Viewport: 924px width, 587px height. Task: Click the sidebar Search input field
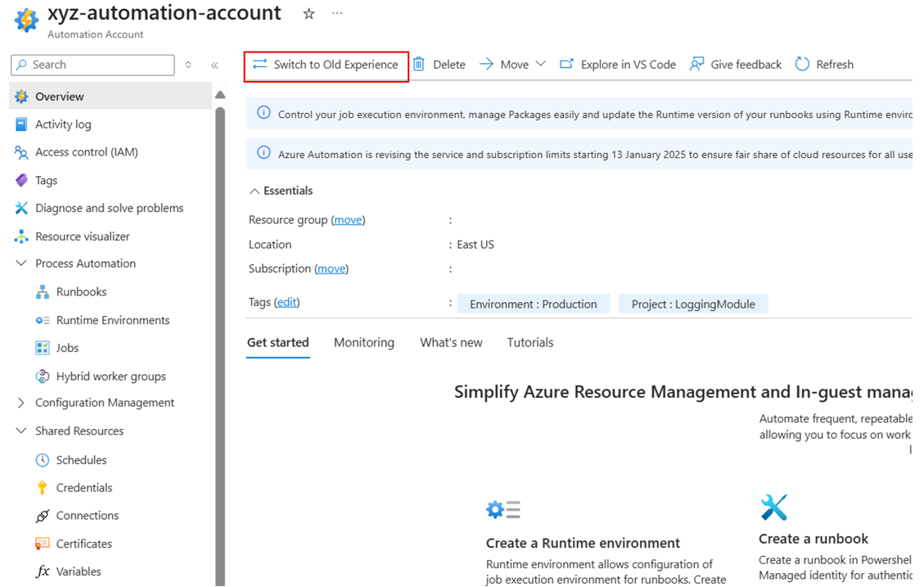pos(98,65)
